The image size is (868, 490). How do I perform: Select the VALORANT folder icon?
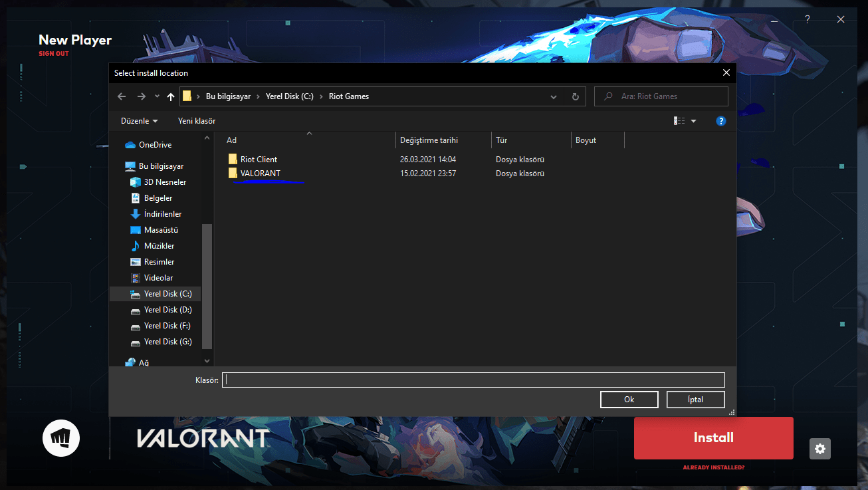233,173
